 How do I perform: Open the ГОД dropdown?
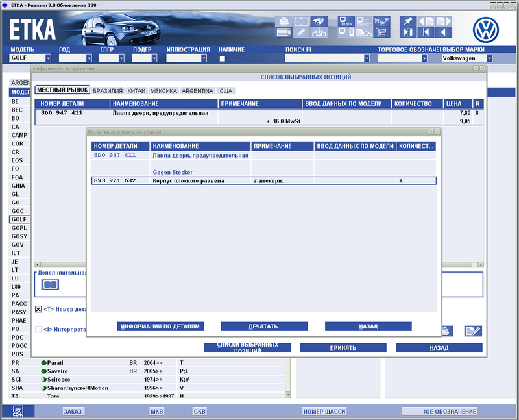[x=89, y=58]
